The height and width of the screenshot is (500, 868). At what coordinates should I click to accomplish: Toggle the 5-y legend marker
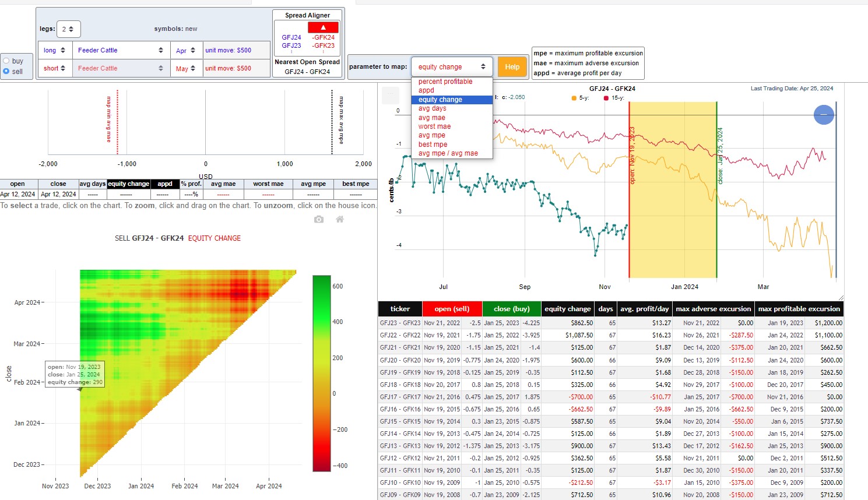574,98
